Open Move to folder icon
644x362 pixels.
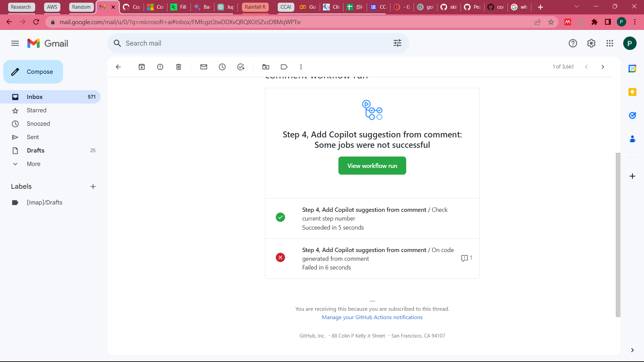266,67
